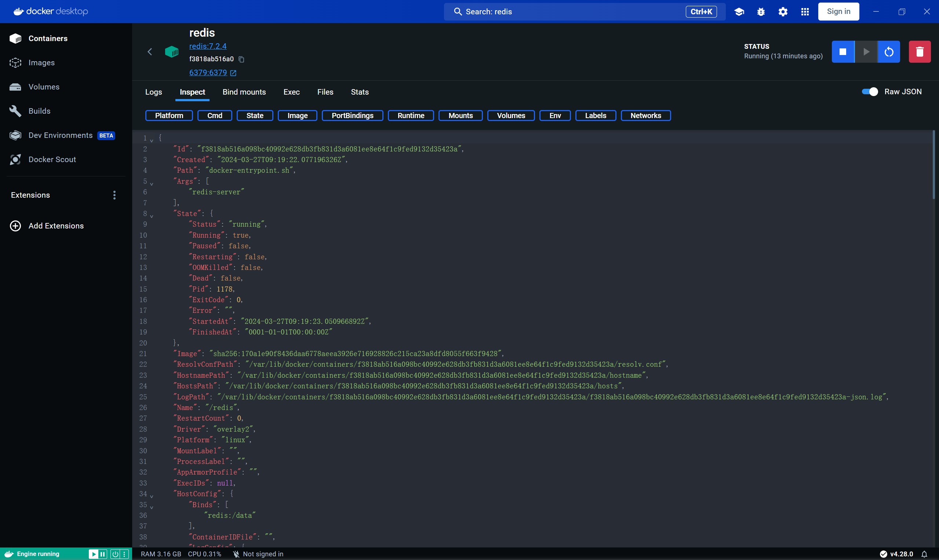The height and width of the screenshot is (560, 939).
Task: Open the Images sidebar section
Action: (x=41, y=63)
